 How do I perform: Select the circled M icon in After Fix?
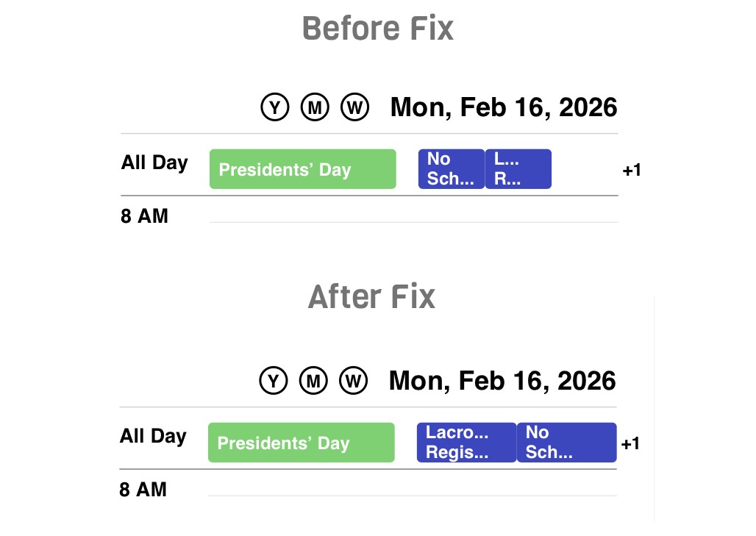tap(313, 381)
